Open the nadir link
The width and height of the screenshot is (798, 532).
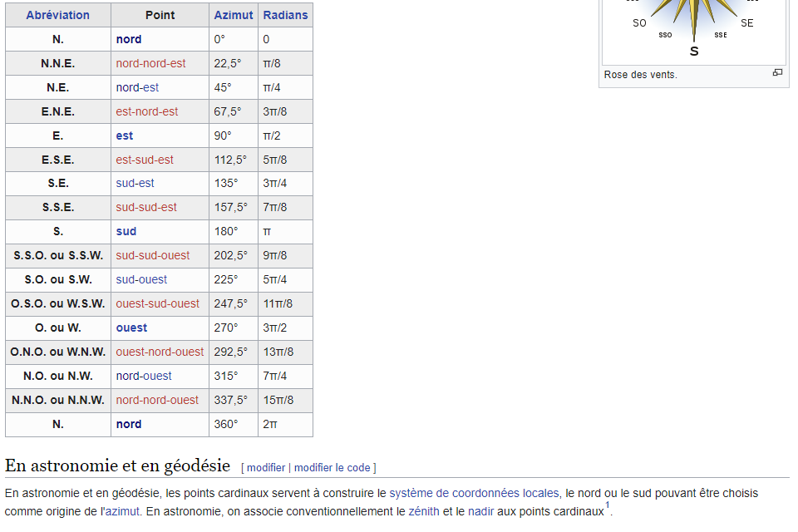[x=481, y=512]
